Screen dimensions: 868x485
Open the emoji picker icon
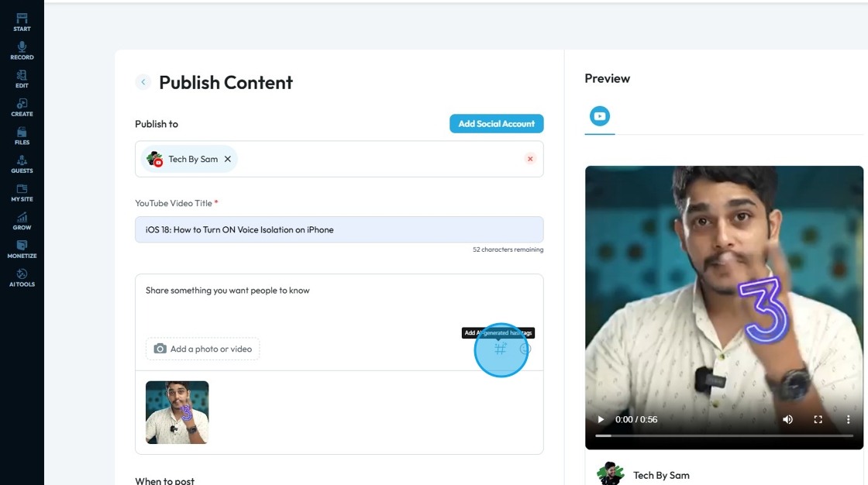click(x=525, y=349)
